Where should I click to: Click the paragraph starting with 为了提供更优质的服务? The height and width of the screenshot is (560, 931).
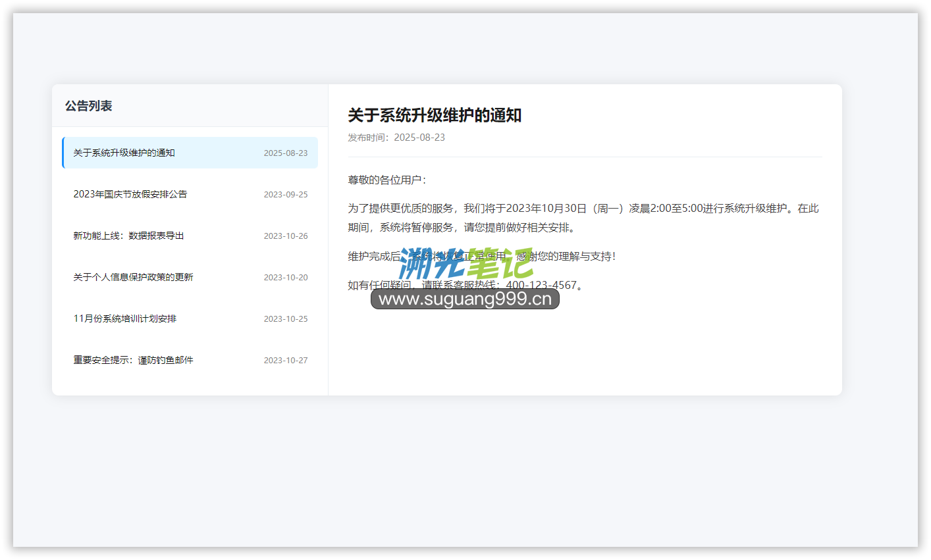tap(583, 218)
